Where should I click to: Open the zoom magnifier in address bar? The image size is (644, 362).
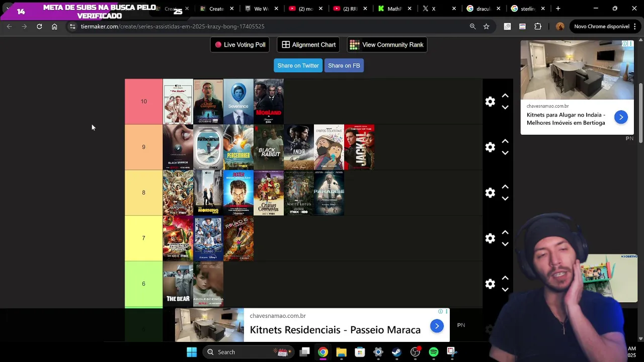(x=472, y=26)
